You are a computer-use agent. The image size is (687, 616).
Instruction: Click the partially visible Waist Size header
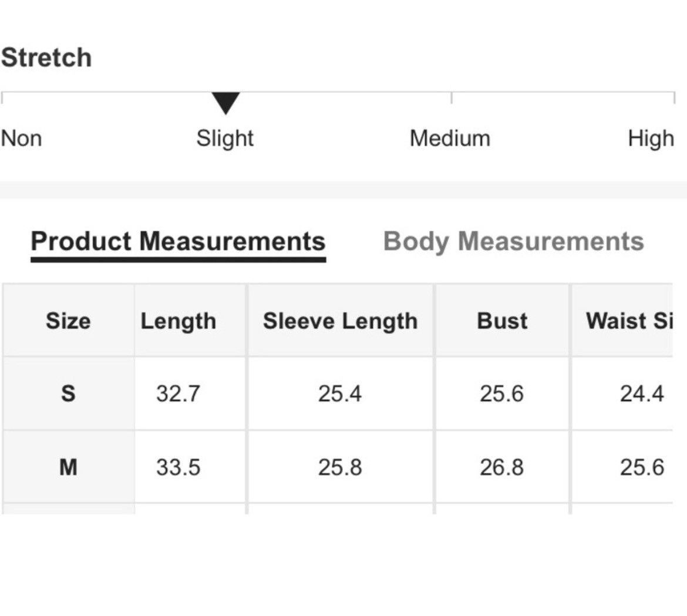tap(629, 320)
